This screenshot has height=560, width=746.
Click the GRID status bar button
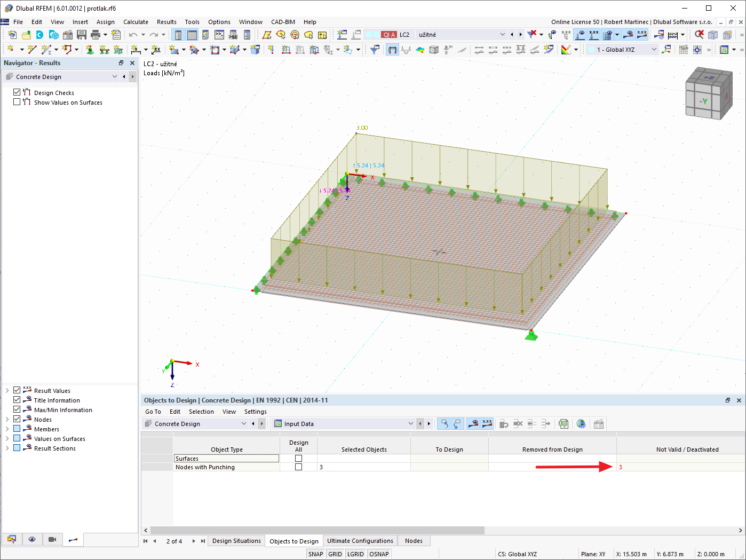[x=335, y=554]
